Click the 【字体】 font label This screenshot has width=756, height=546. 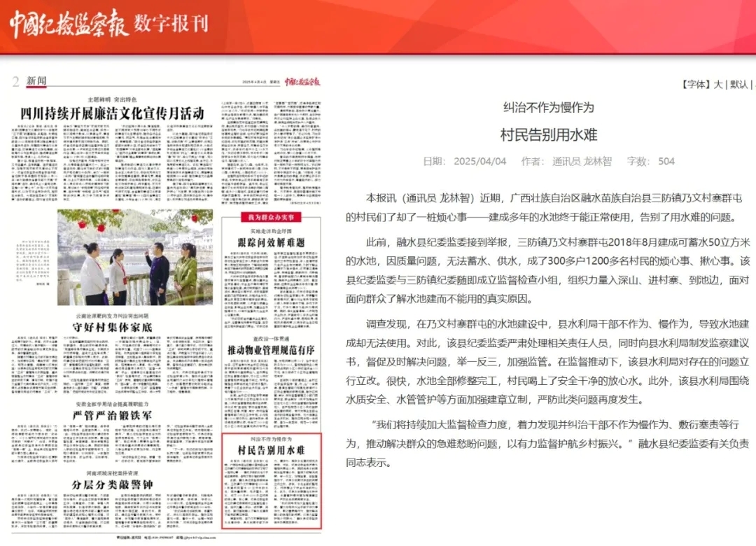click(695, 85)
